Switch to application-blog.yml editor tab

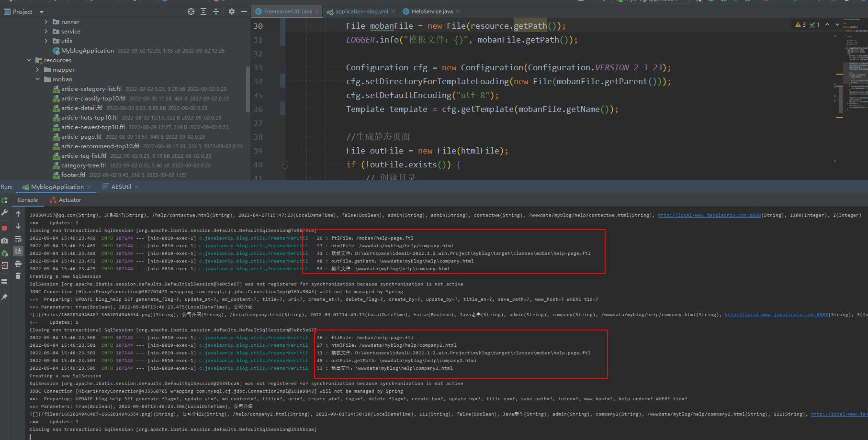point(361,11)
